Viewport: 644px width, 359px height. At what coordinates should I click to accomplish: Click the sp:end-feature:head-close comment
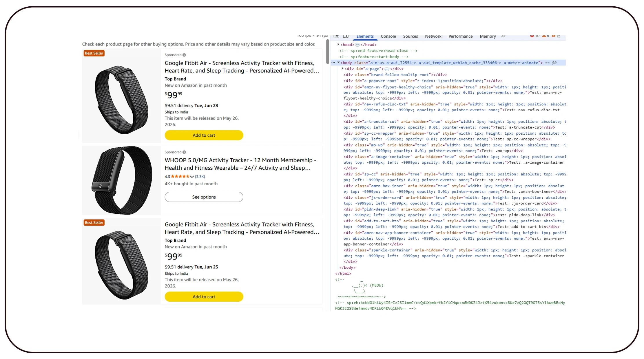point(378,51)
